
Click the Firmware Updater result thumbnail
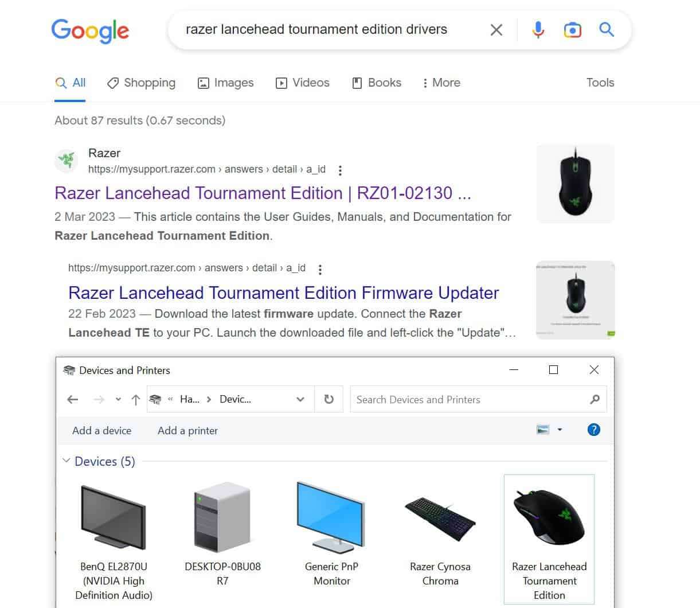[x=576, y=300]
